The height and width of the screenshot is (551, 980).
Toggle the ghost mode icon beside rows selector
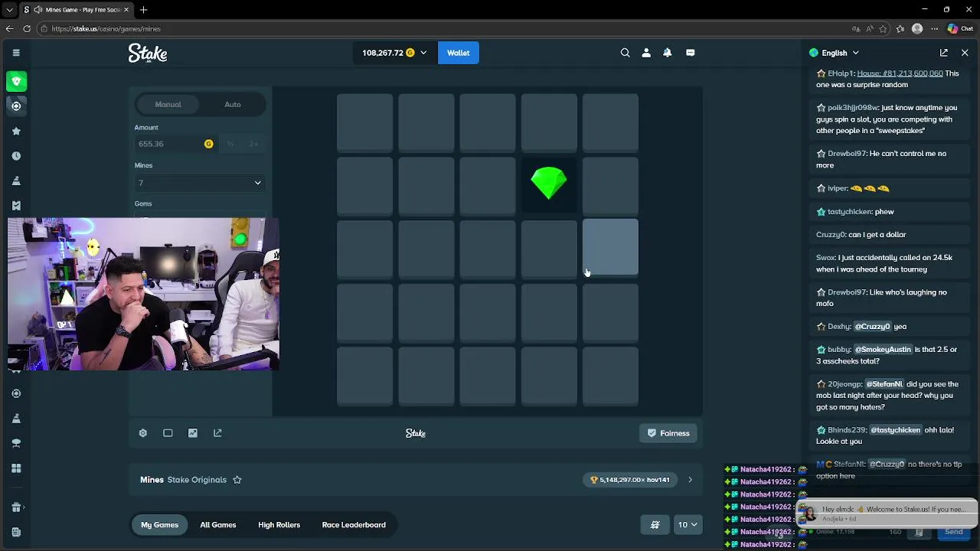coord(655,525)
